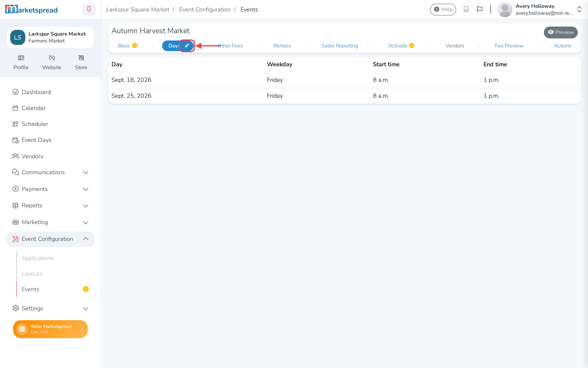
Task: Open Event Configuration breadcrumb link
Action: pyautogui.click(x=205, y=9)
